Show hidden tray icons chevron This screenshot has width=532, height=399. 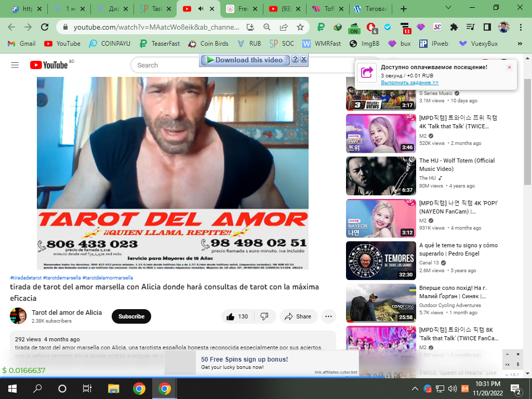[415, 389]
